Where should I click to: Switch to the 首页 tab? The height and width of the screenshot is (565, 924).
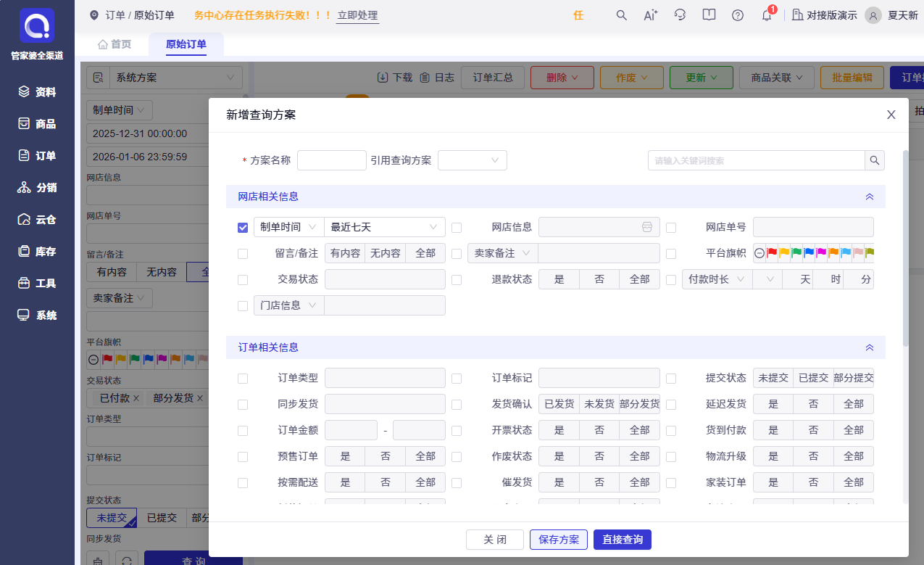pos(115,44)
